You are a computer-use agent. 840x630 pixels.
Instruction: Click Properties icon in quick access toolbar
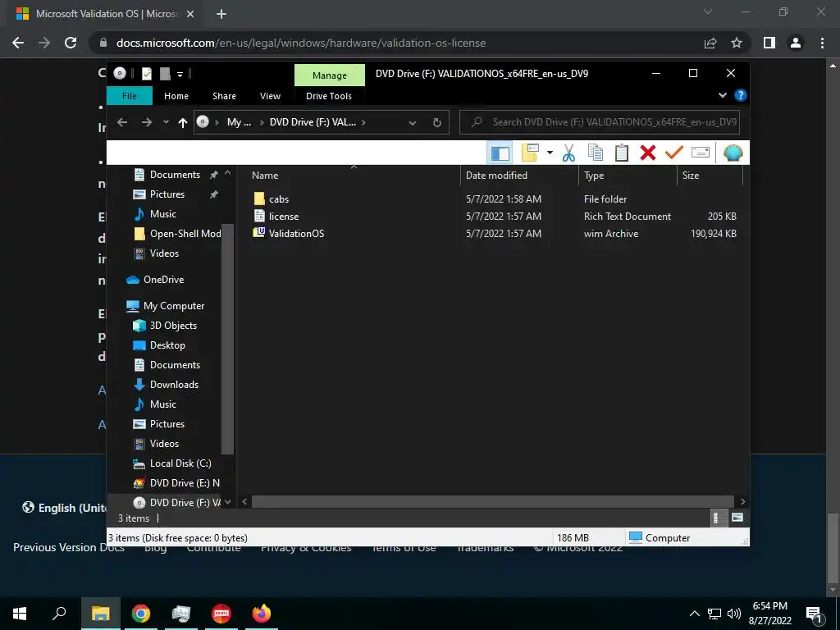(x=146, y=74)
